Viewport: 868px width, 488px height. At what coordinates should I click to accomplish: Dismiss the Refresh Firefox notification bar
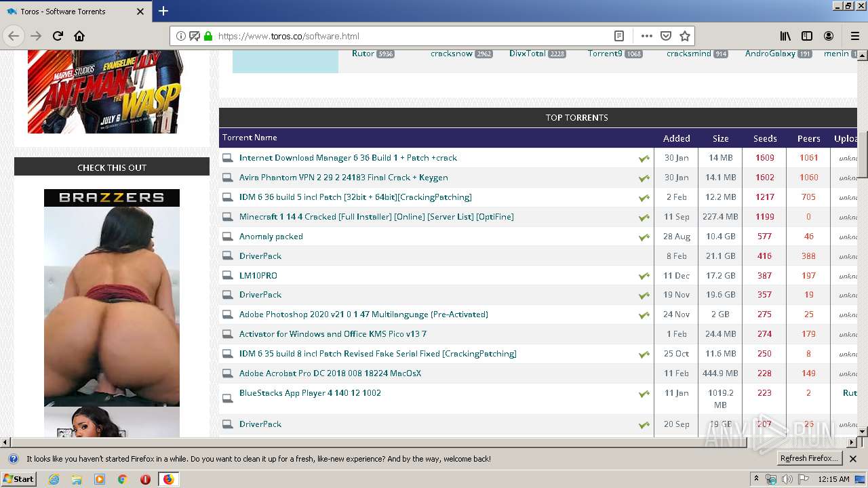click(x=853, y=459)
